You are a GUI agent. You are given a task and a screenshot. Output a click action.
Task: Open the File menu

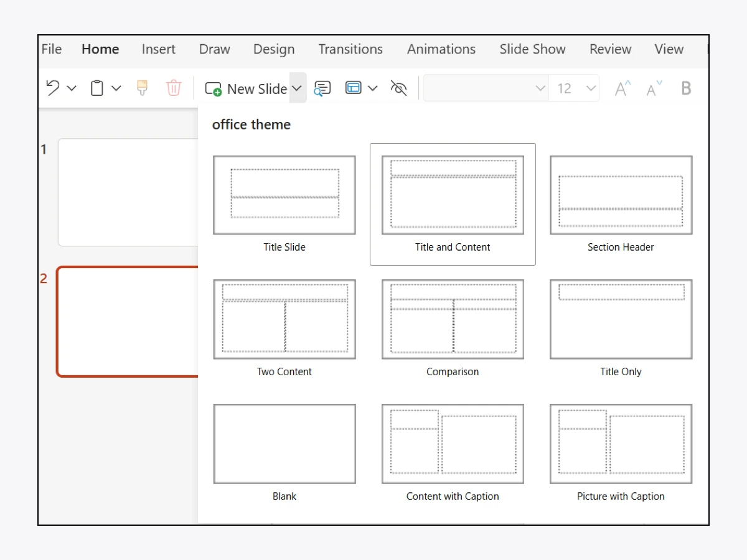pos(51,49)
